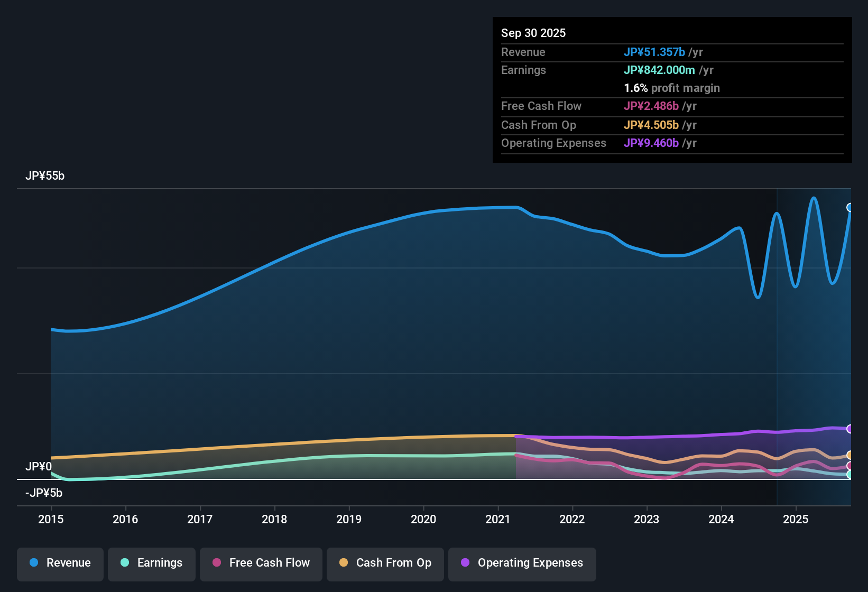Click the teal Earnings endpoint marker

pyautogui.click(x=849, y=474)
